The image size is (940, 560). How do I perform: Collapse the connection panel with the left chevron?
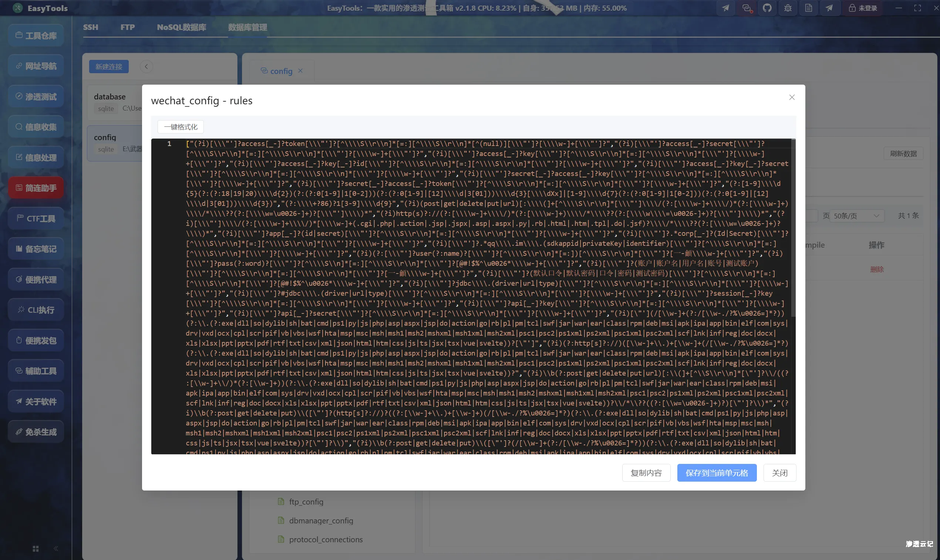click(146, 67)
